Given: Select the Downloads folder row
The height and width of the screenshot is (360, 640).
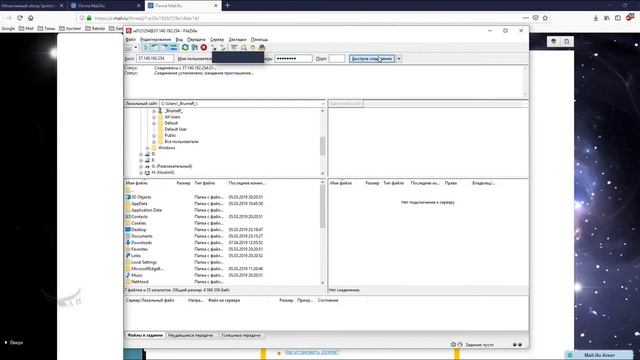Looking at the screenshot, I should tap(223, 243).
